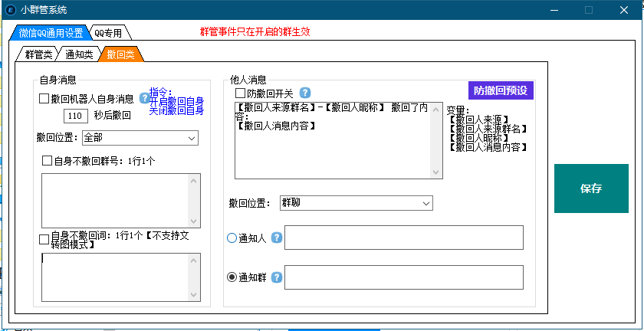Click the help icon beside 撤回机器人自身消息

143,98
